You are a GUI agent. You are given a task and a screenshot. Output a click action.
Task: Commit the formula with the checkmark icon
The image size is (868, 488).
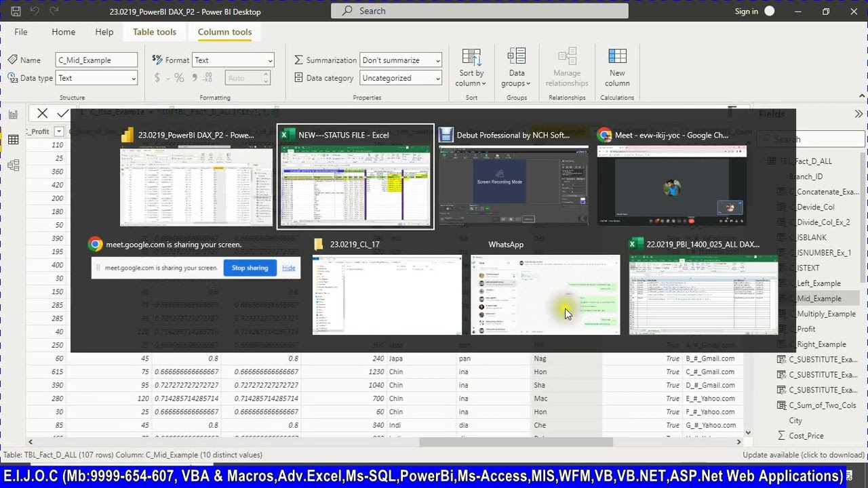coord(62,113)
